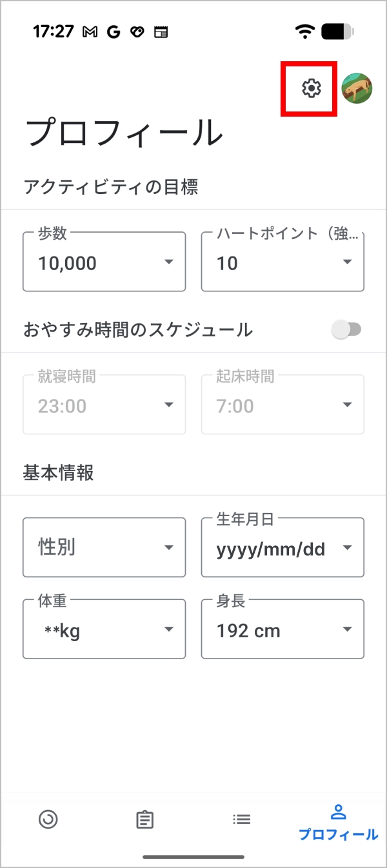Open the 体重 selector
Image resolution: width=387 pixels, height=868 pixels.
(x=104, y=630)
